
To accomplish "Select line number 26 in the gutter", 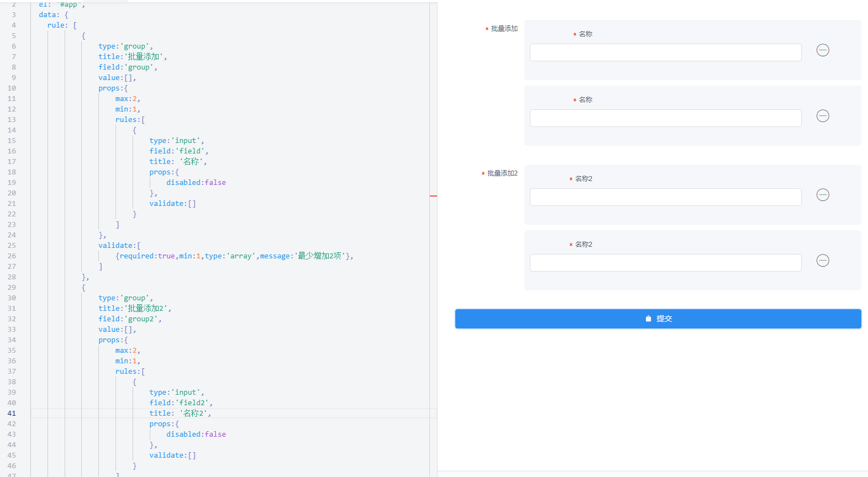I will (12, 256).
